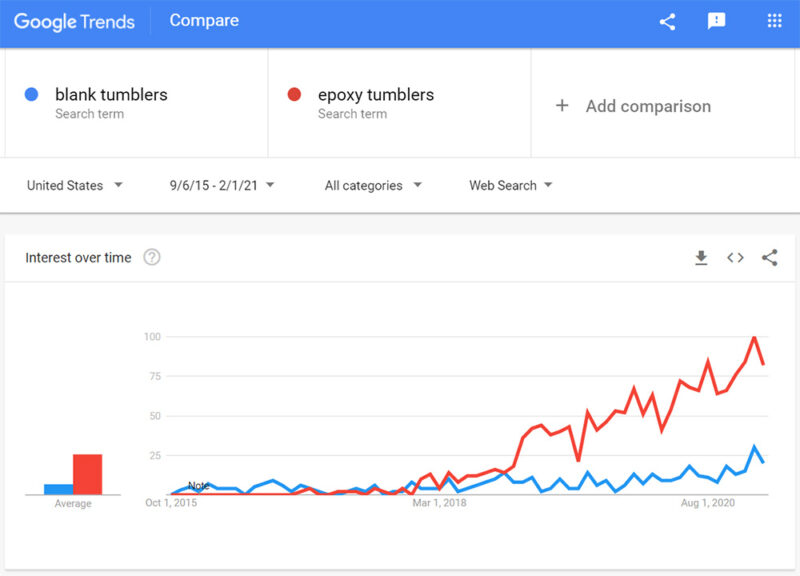Open the United States region dropdown

(75, 185)
